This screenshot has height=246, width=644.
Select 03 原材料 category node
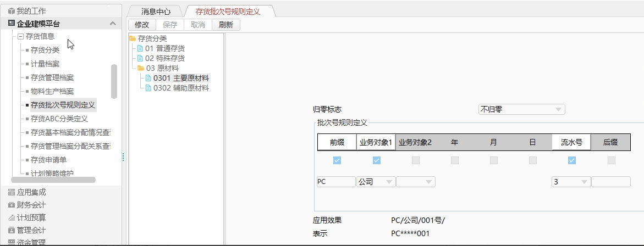tap(162, 68)
